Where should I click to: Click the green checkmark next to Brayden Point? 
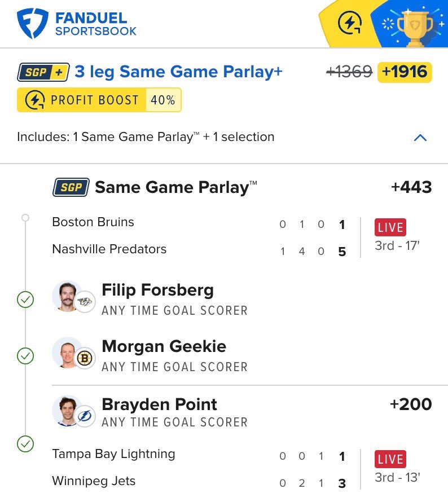[x=25, y=444]
